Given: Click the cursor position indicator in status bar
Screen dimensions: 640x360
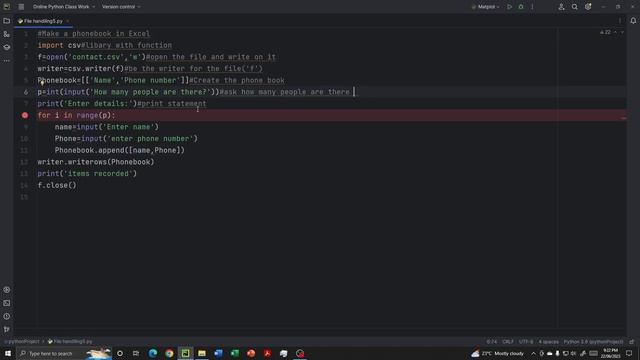Looking at the screenshot, I should coord(491,342).
